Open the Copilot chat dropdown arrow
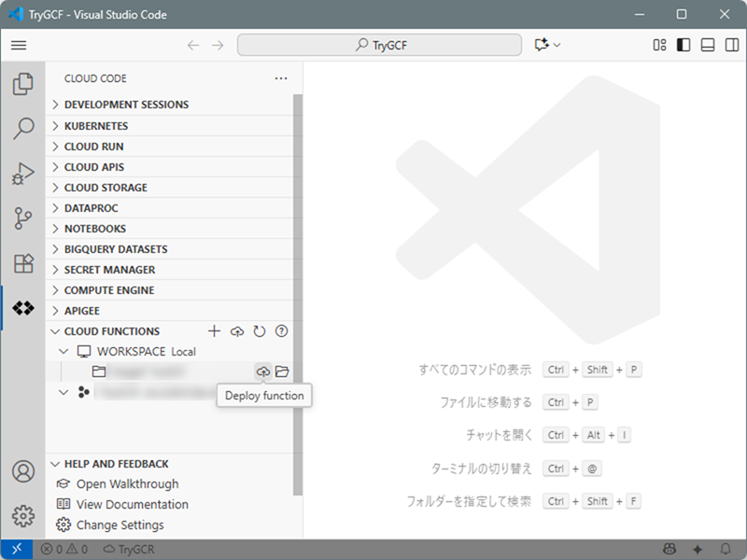 click(x=557, y=45)
